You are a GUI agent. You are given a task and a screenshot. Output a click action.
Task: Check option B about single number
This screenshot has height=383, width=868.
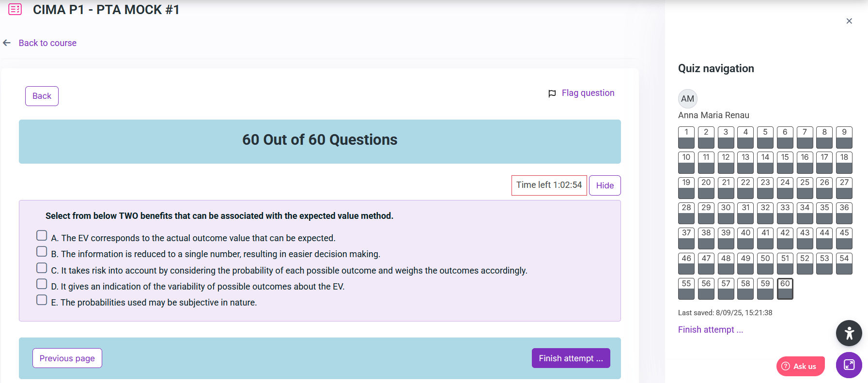42,252
